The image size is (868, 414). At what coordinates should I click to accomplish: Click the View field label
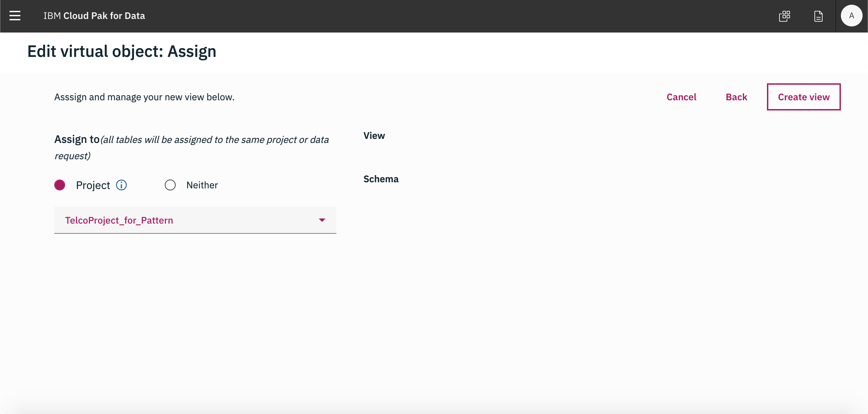point(374,136)
